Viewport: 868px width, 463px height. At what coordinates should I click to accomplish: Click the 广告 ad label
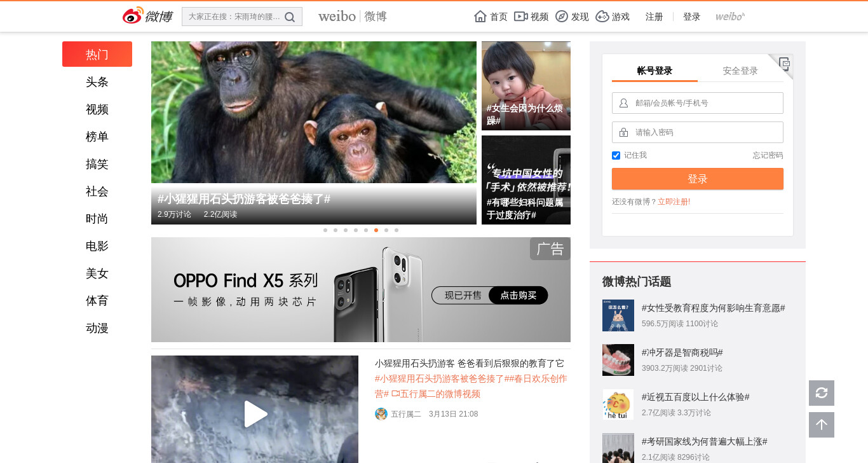point(550,249)
